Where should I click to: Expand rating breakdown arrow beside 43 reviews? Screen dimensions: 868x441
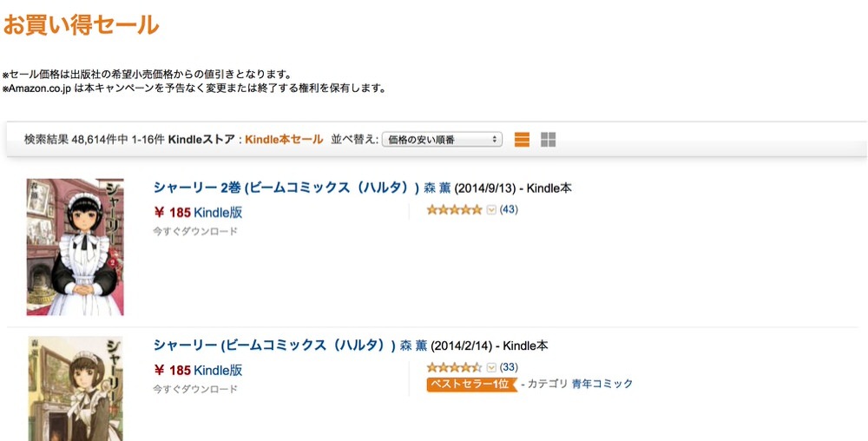pyautogui.click(x=491, y=210)
